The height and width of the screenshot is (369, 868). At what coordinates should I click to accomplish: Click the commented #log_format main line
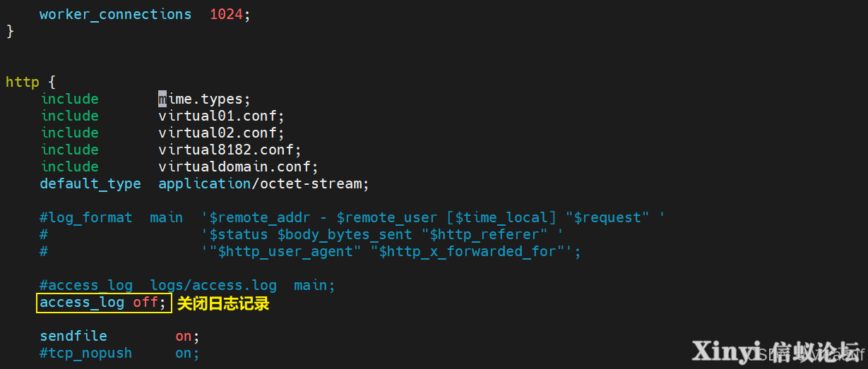(352, 217)
